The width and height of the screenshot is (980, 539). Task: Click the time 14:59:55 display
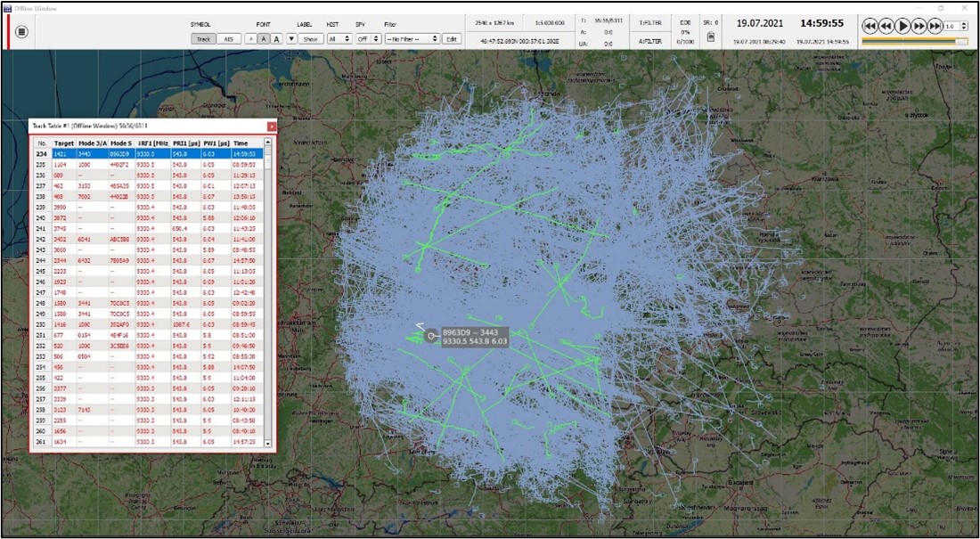(x=822, y=23)
